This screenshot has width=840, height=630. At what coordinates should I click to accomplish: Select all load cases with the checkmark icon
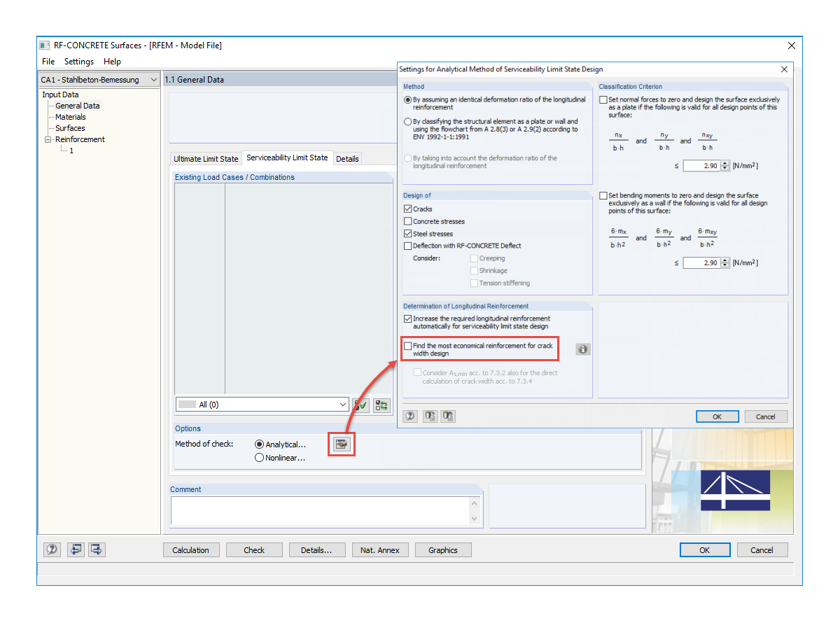(360, 404)
